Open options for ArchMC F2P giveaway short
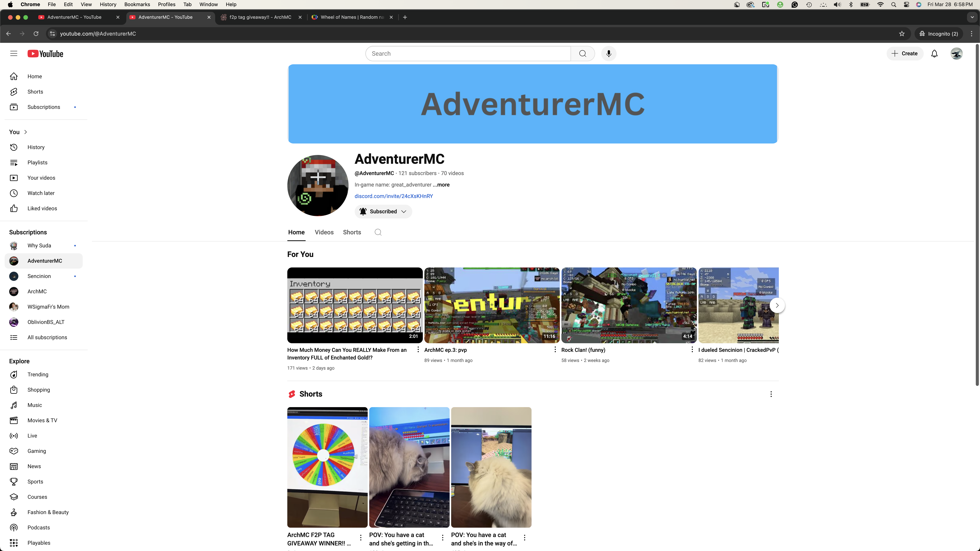 coord(361,537)
